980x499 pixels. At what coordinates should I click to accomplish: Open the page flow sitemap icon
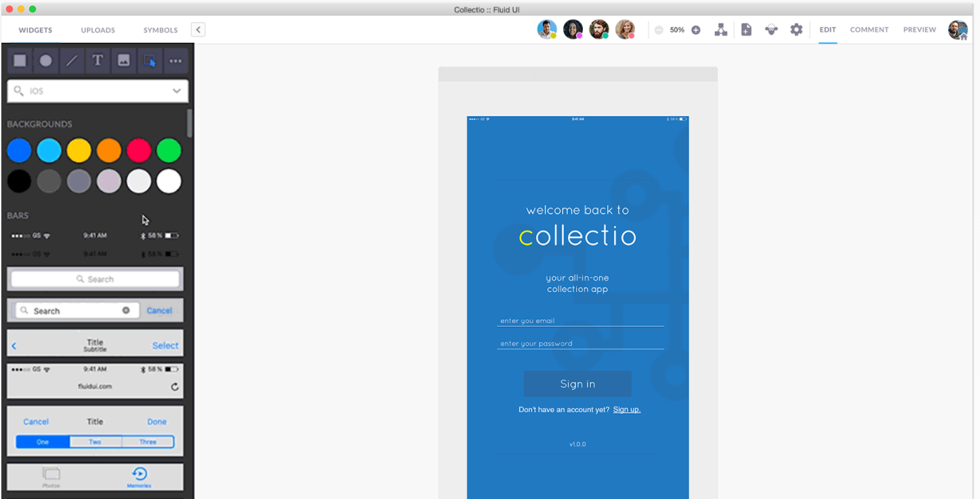point(721,30)
